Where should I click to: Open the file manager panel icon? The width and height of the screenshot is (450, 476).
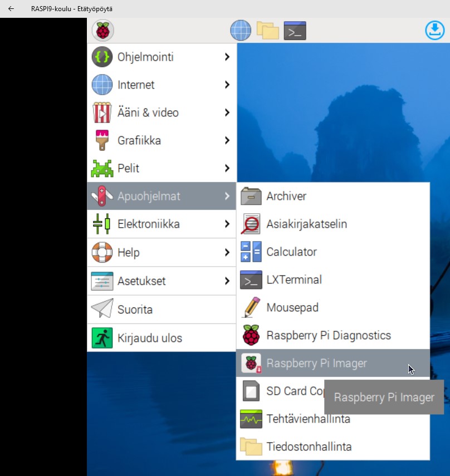(267, 31)
